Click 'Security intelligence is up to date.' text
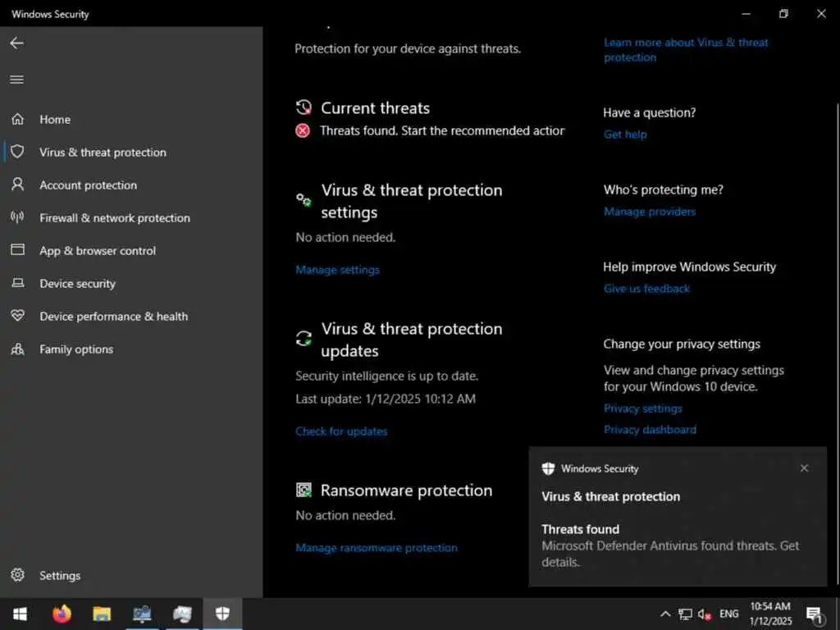 387,376
